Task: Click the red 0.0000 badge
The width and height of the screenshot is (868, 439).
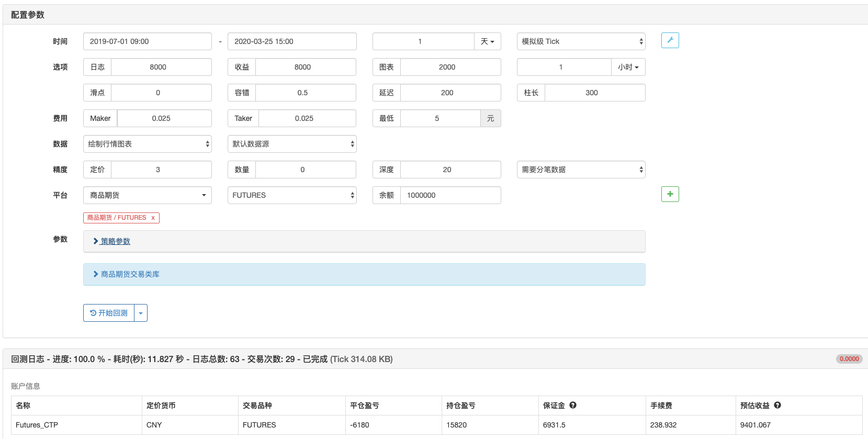Action: pyautogui.click(x=849, y=359)
